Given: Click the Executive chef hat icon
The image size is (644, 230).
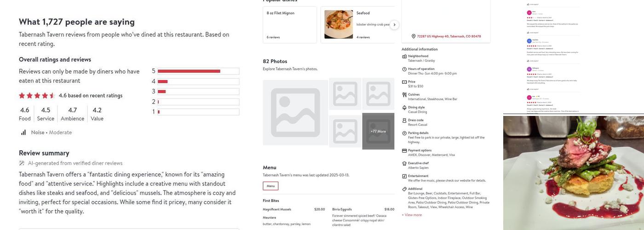Looking at the screenshot, I should pyautogui.click(x=404, y=163).
